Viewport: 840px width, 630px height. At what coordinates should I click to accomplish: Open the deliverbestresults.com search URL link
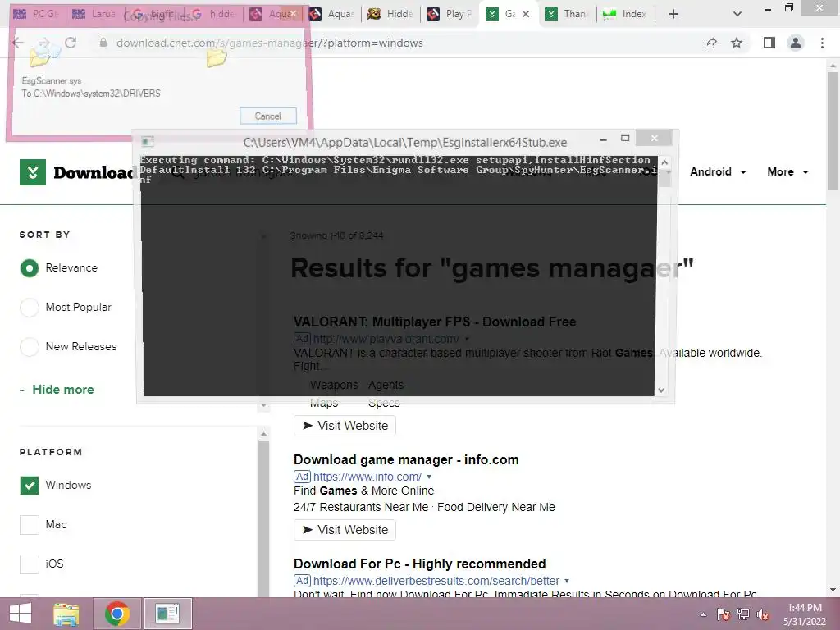(436, 581)
